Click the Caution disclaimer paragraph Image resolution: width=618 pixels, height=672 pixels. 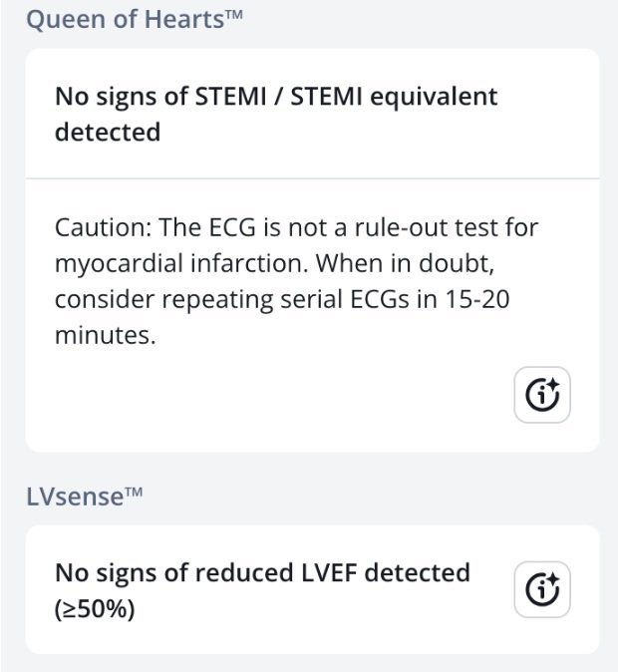click(296, 281)
